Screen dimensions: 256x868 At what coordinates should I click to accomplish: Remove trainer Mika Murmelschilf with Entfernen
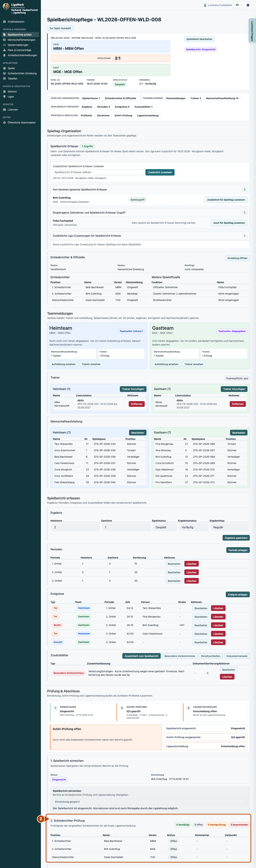[x=137, y=404]
